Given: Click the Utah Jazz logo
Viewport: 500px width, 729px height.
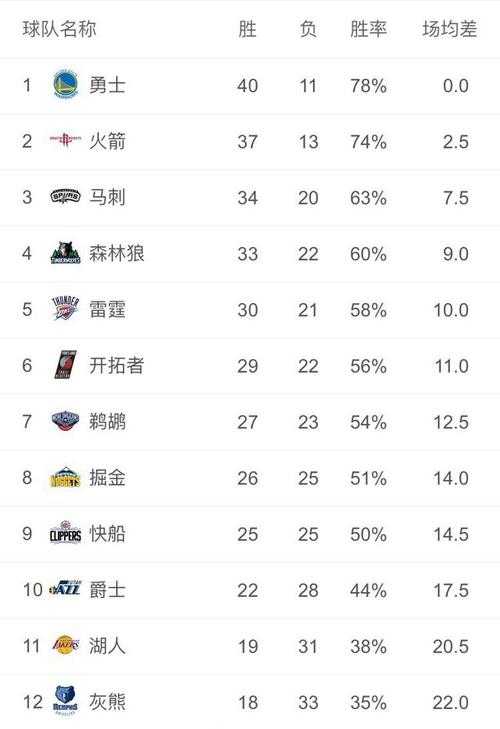Looking at the screenshot, I should pos(65,589).
